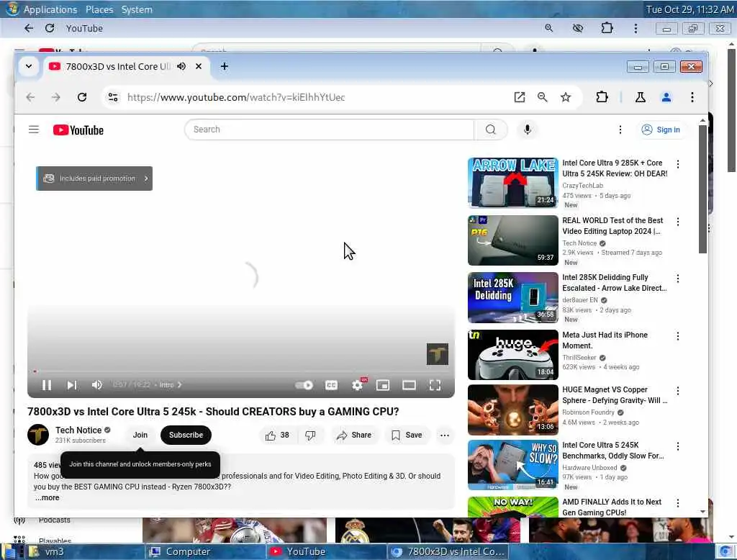
Task: Search with voice microphone icon
Action: pyautogui.click(x=528, y=130)
